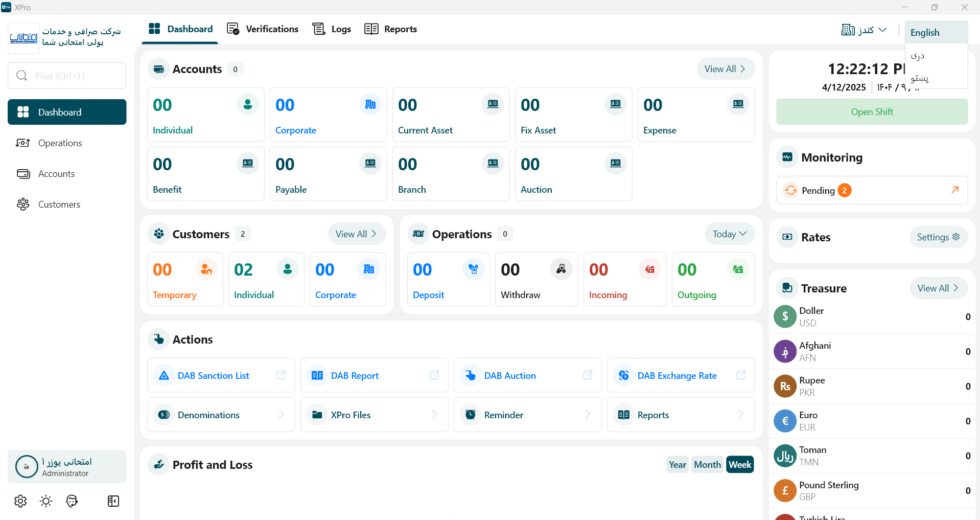Switch to the Verifications tab

click(x=263, y=29)
